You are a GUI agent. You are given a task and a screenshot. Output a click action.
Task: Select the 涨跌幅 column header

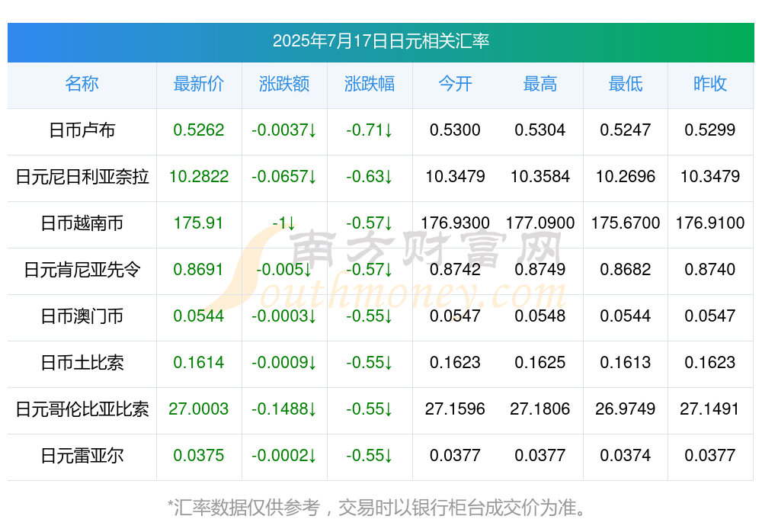370,84
